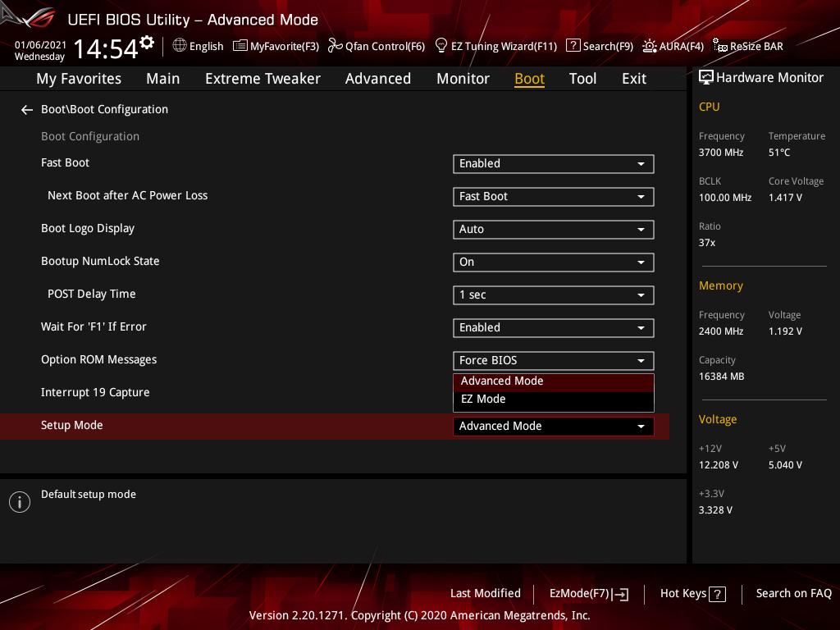Select the Setup Mode row label
The width and height of the screenshot is (840, 630).
[x=72, y=426]
